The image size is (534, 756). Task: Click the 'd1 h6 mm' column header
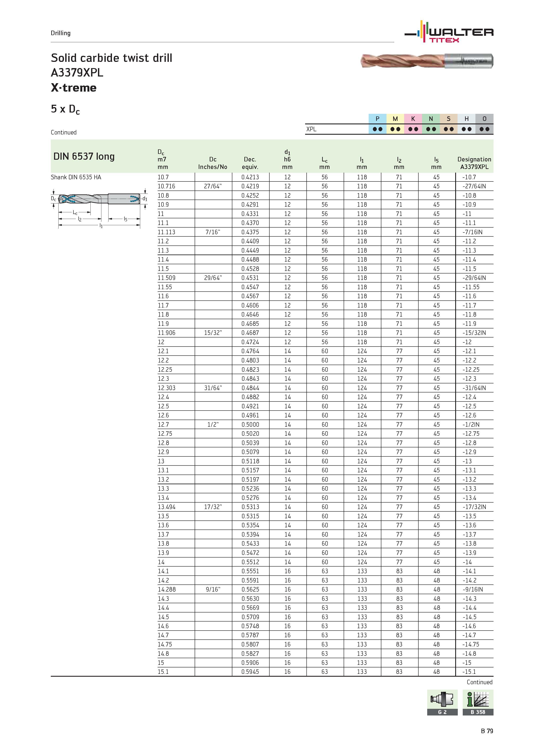(287, 159)
